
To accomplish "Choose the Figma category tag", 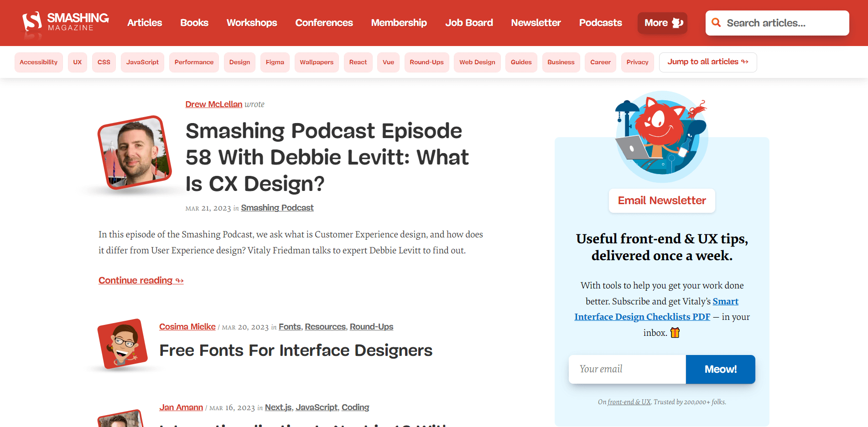I will 275,62.
